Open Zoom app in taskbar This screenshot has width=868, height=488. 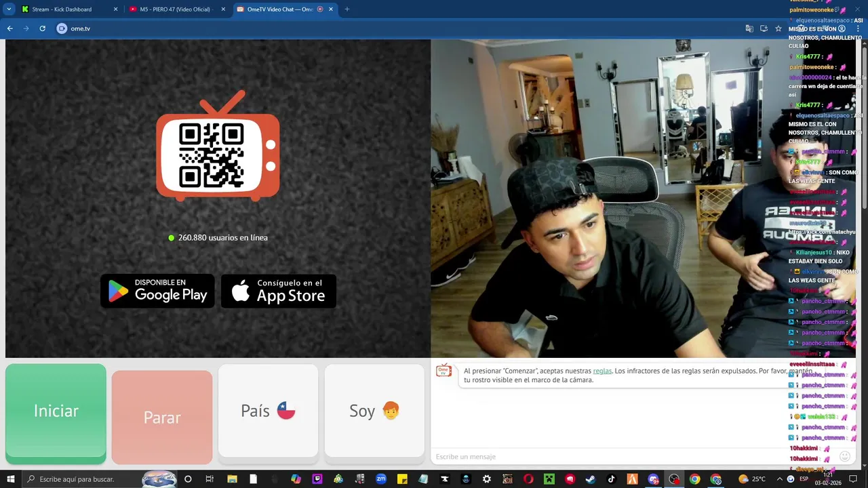pos(381,479)
